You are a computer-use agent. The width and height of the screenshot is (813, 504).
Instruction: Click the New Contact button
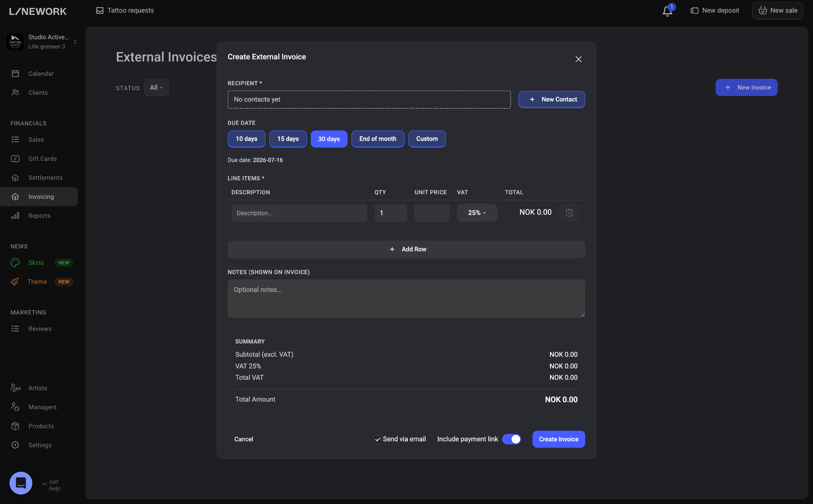[x=552, y=99]
